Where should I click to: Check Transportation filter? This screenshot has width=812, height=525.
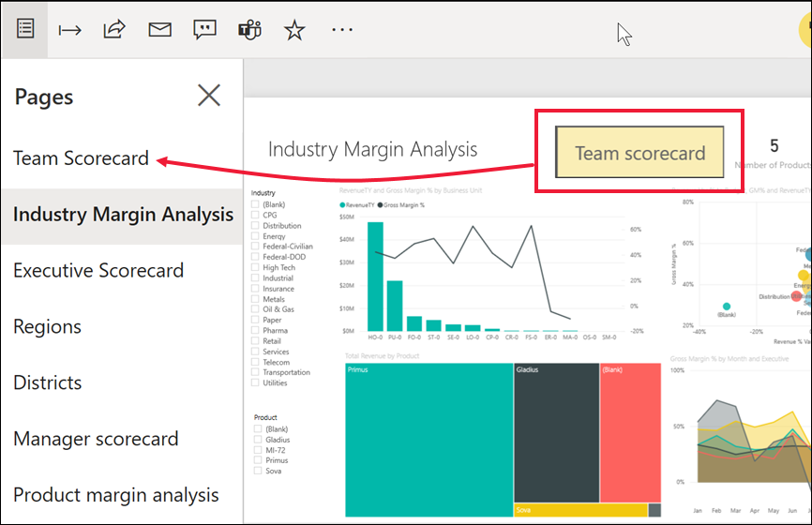(255, 372)
